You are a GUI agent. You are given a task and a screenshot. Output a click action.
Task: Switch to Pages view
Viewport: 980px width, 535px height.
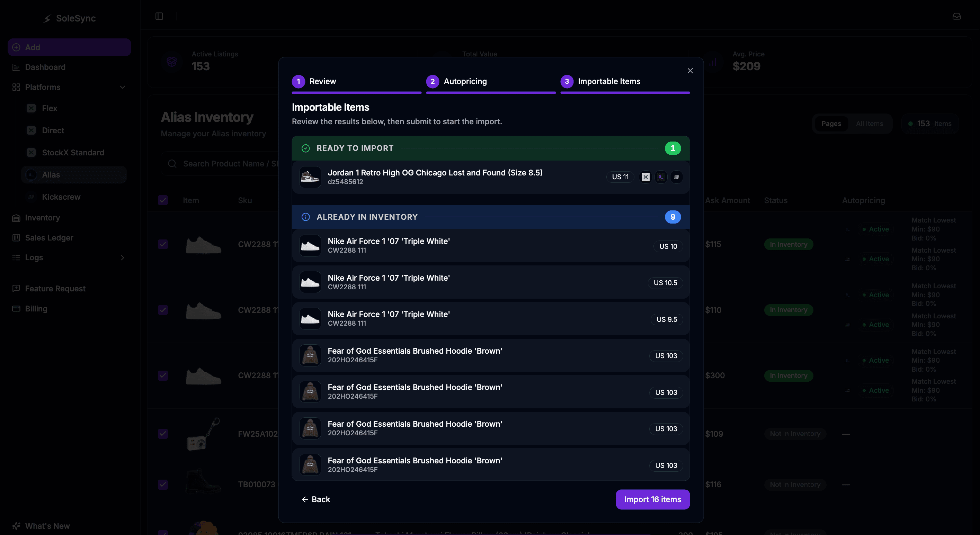831,124
